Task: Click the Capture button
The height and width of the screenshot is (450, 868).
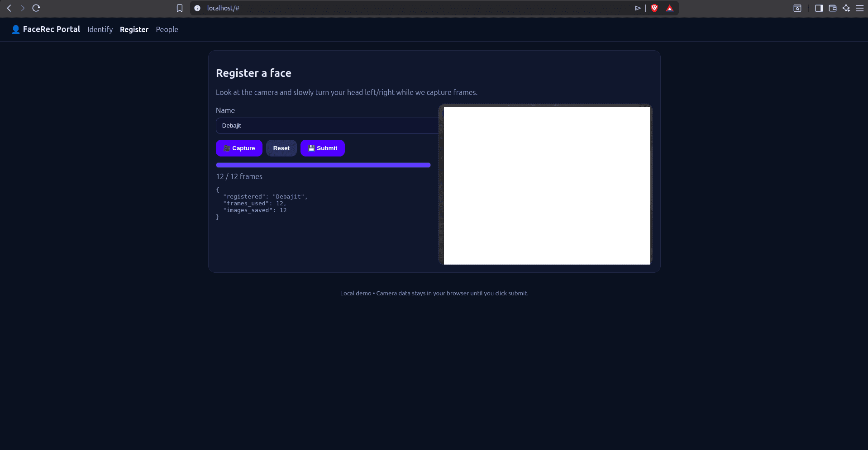Action: [x=239, y=148]
